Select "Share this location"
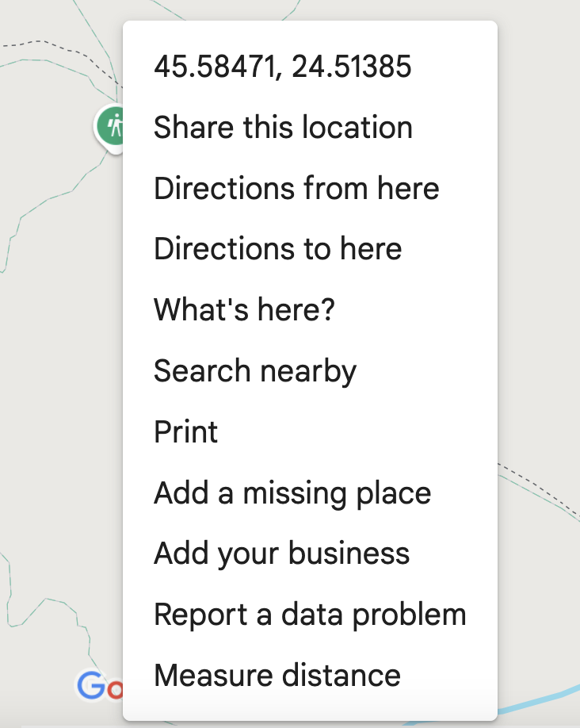This screenshot has height=728, width=580. pyautogui.click(x=283, y=128)
